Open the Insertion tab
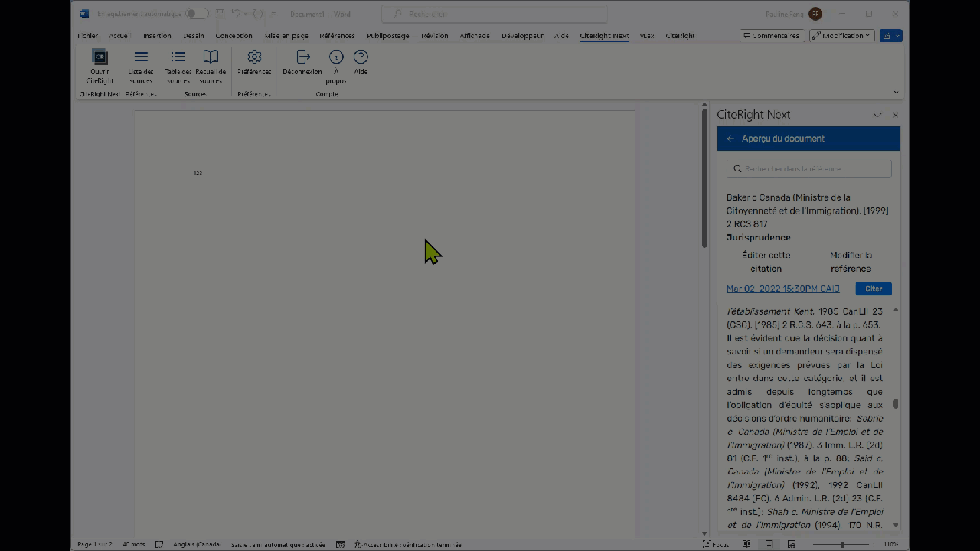 157,36
